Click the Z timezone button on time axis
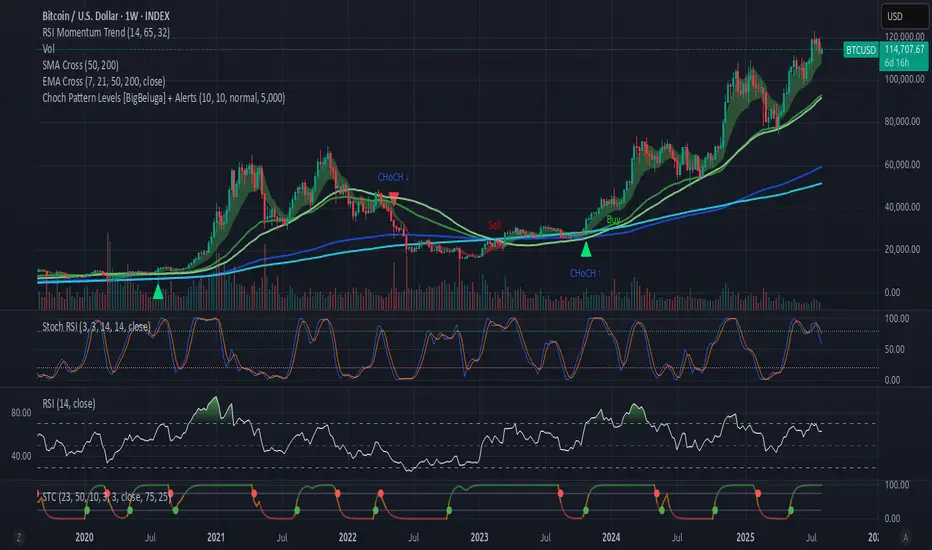This screenshot has height=550, width=932. coord(19,538)
